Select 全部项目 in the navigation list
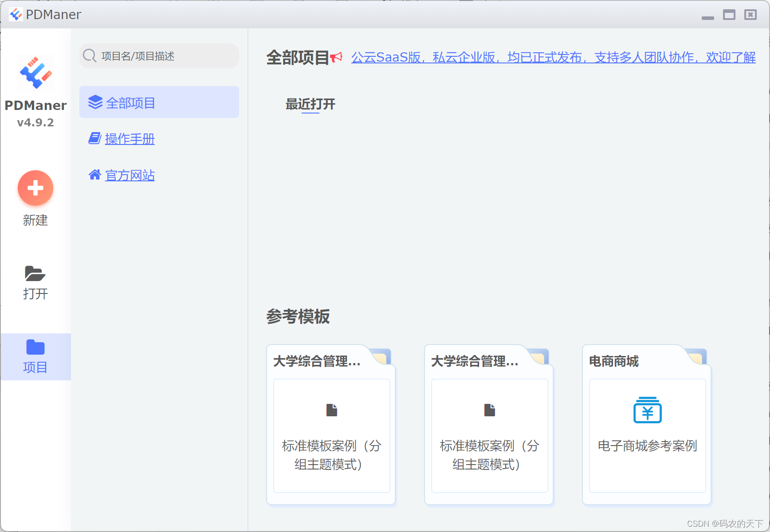Screen dimensions: 770x532 159,102
